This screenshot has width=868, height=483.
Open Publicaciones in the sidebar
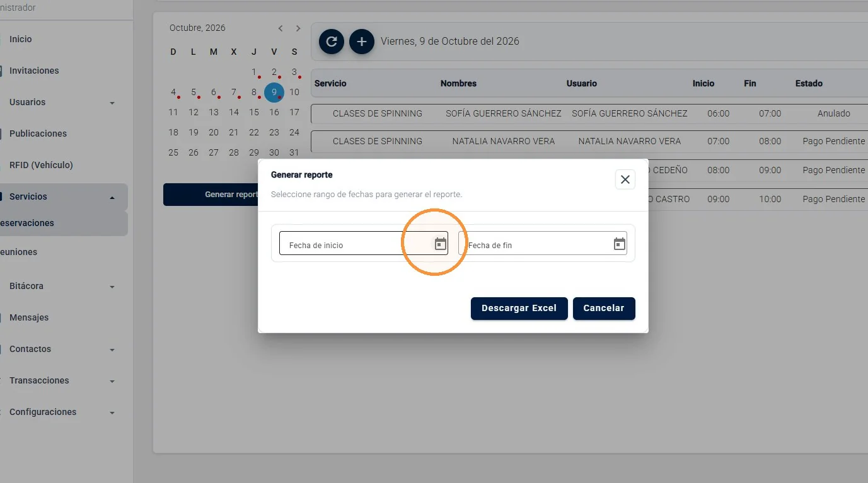coord(38,134)
